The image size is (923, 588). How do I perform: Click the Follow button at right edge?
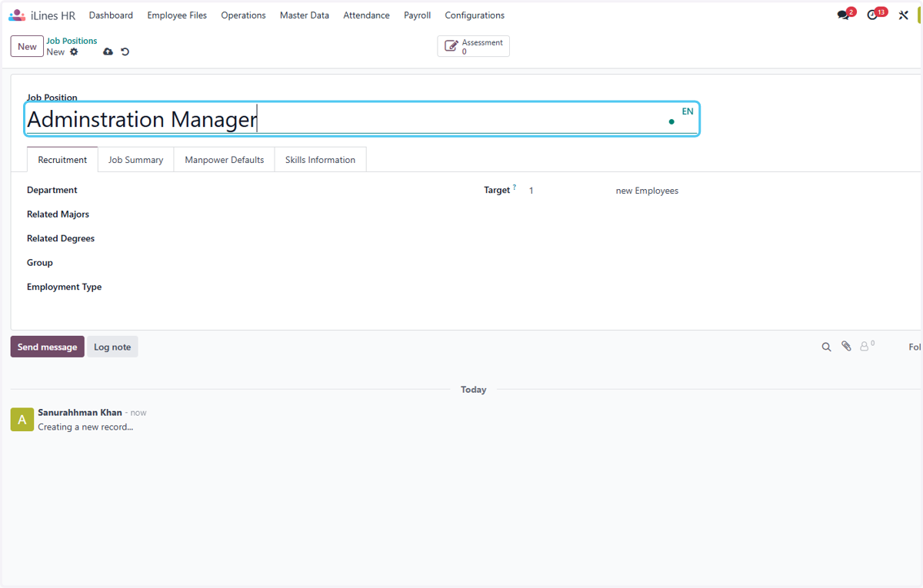tap(915, 347)
